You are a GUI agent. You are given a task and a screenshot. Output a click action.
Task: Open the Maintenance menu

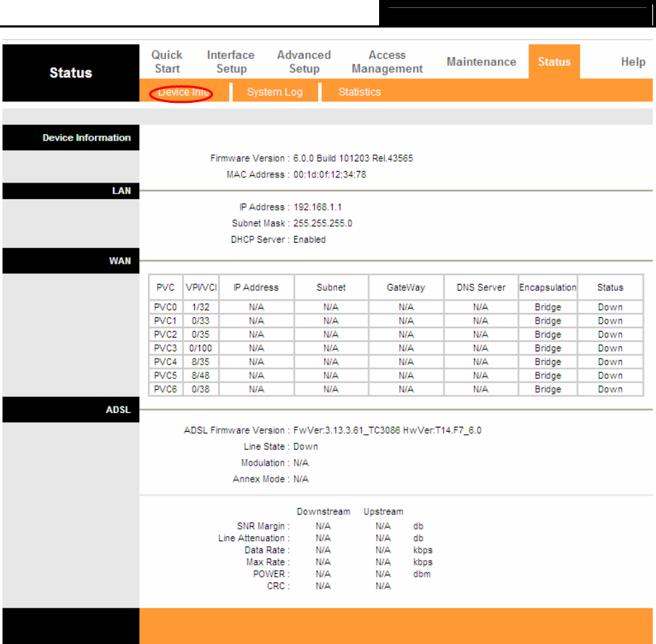tap(481, 62)
